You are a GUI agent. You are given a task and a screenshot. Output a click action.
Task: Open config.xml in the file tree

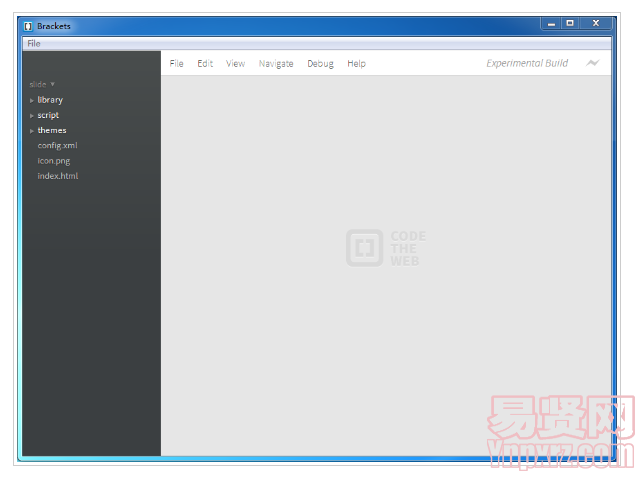pyautogui.click(x=57, y=146)
